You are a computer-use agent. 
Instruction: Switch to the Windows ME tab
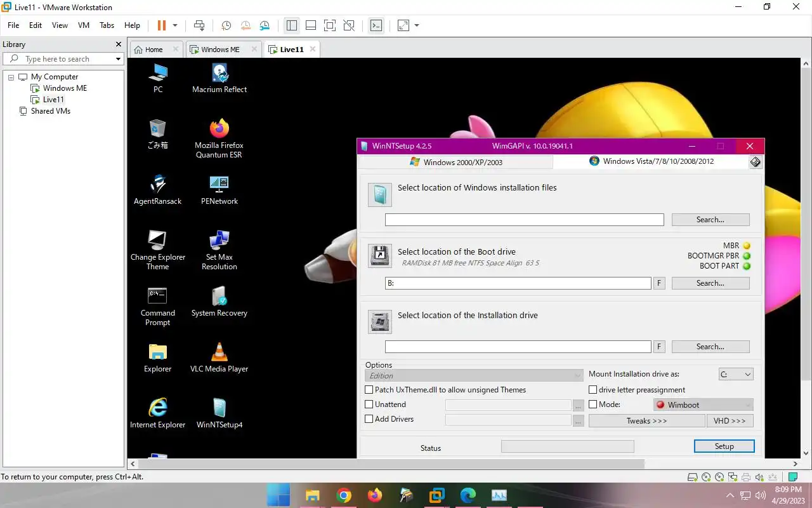223,49
